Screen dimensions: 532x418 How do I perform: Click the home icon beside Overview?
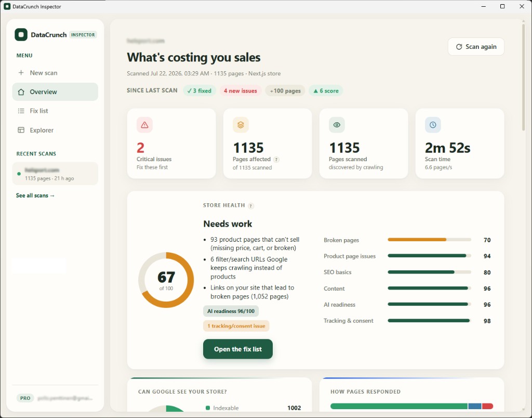[21, 92]
